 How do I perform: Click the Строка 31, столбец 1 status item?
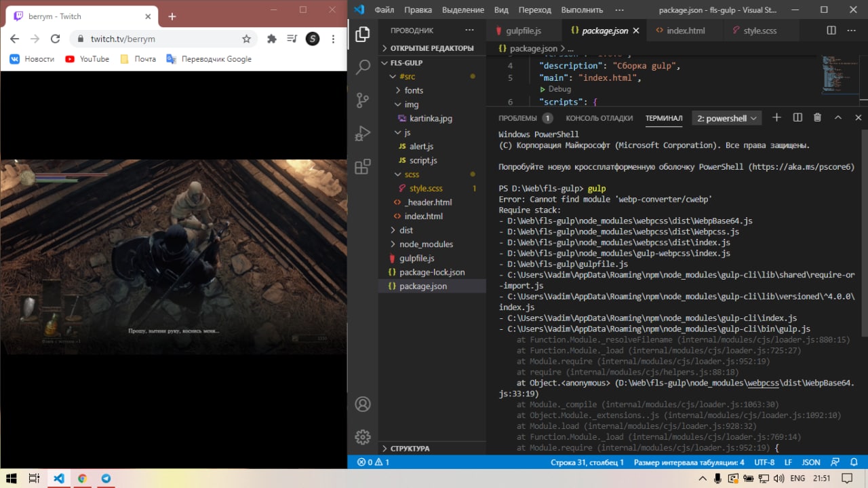coord(587,462)
